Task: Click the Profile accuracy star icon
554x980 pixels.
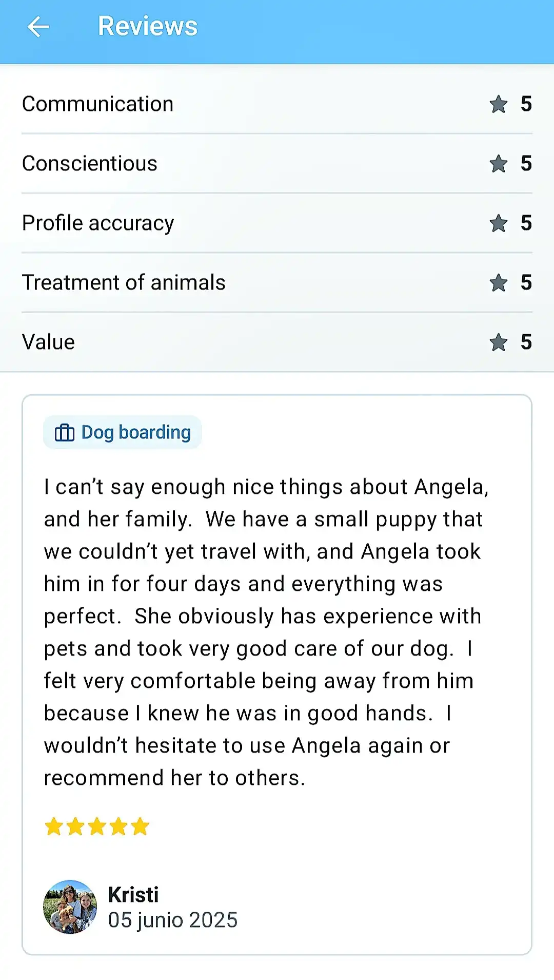Action: (x=498, y=223)
